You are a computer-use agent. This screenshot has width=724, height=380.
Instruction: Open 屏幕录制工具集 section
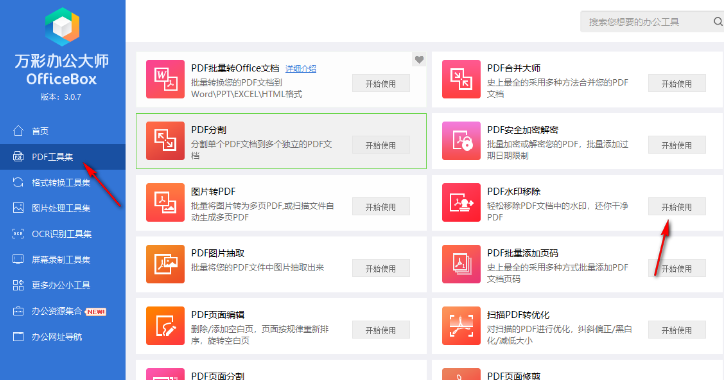click(62, 259)
